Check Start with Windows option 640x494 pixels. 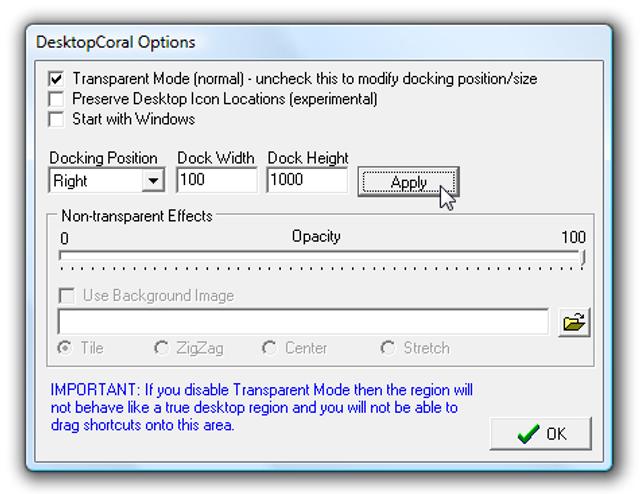pyautogui.click(x=56, y=119)
